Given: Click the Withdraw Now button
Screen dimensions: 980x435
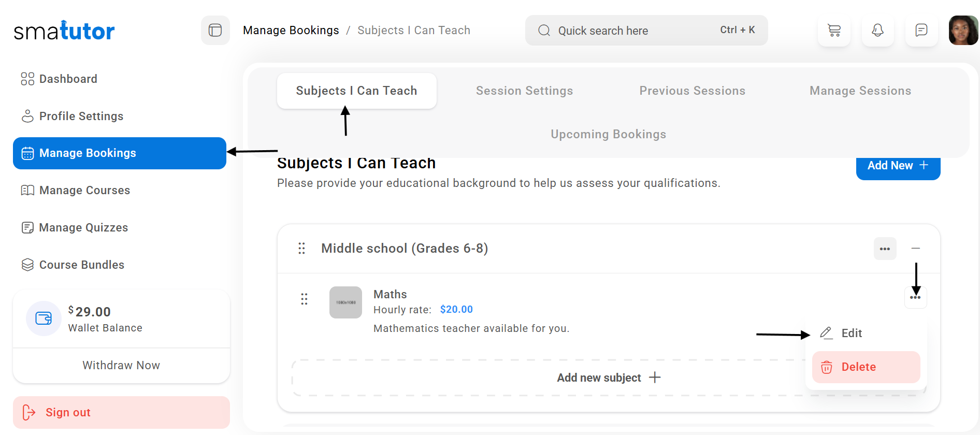Looking at the screenshot, I should pyautogui.click(x=121, y=366).
